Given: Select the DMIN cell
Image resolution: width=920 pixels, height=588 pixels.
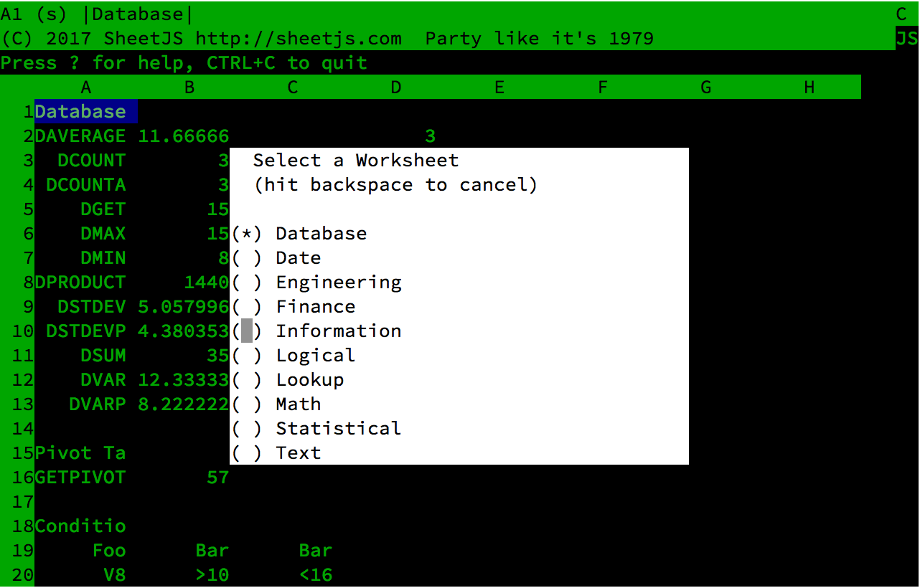Looking at the screenshot, I should coord(103,258).
